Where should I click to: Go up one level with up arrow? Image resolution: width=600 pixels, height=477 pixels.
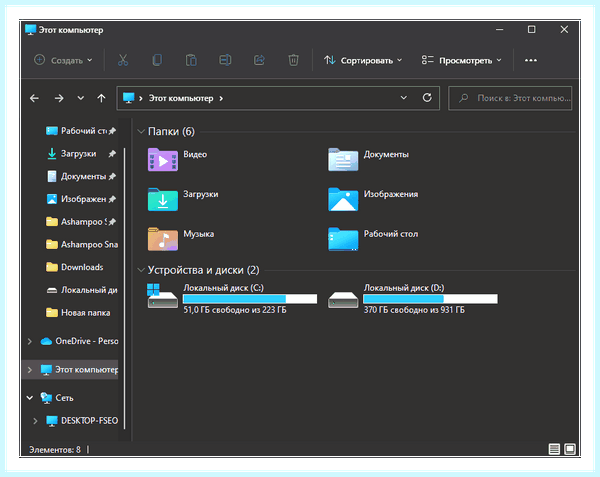101,98
